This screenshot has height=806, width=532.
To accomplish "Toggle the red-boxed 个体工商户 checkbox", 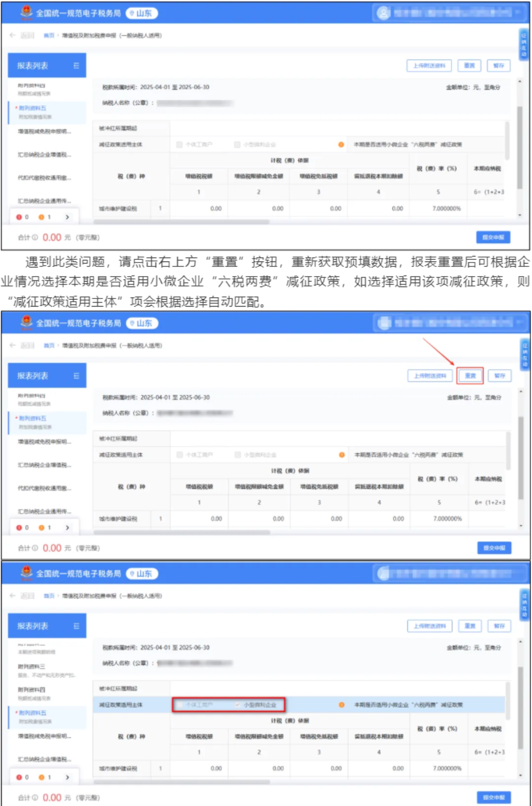I will pyautogui.click(x=180, y=705).
